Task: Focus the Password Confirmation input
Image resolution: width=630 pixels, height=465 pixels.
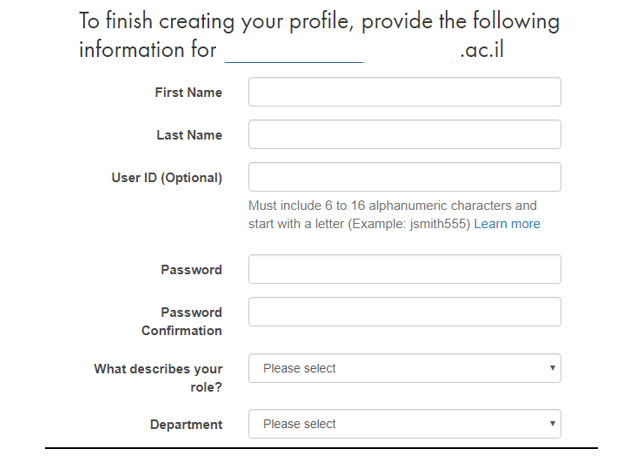Action: [x=404, y=311]
